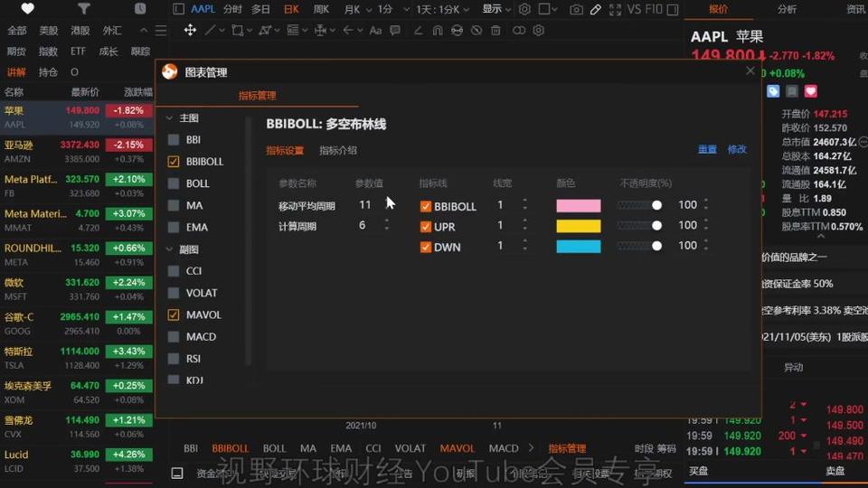This screenshot has width=868, height=488.
Task: Open the yellow UPR color swatch
Action: (x=578, y=226)
